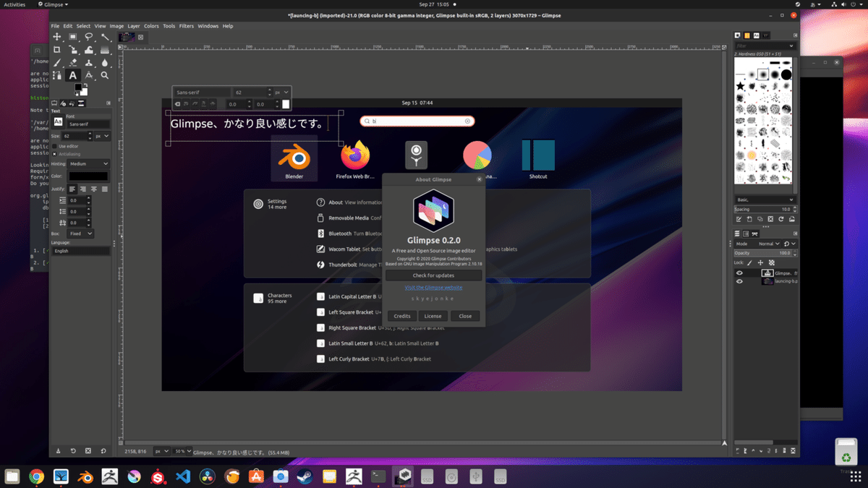Delete the selected brush with the X icon

click(x=770, y=219)
